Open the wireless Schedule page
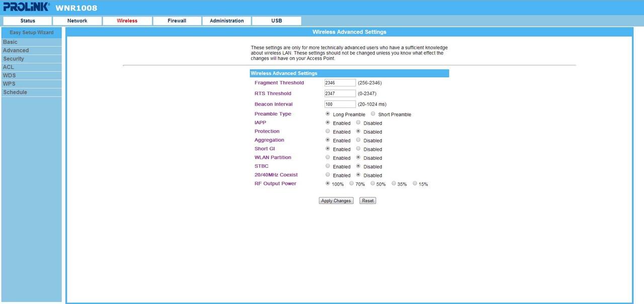 (x=15, y=92)
